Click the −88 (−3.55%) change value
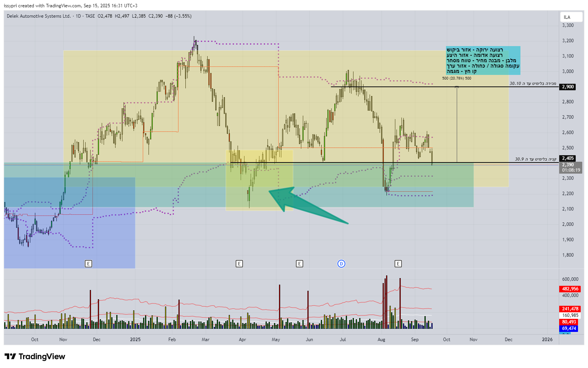The width and height of the screenshot is (588, 368). tap(178, 16)
